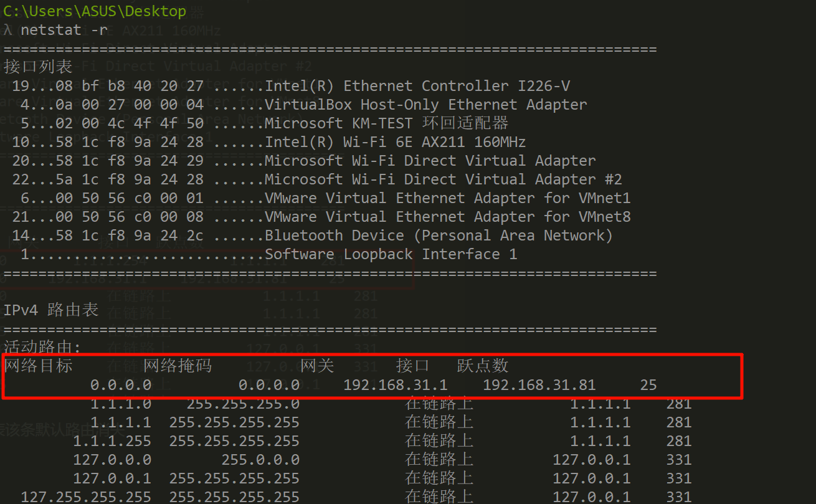Select network destination 127.0.0.0

pos(112,460)
